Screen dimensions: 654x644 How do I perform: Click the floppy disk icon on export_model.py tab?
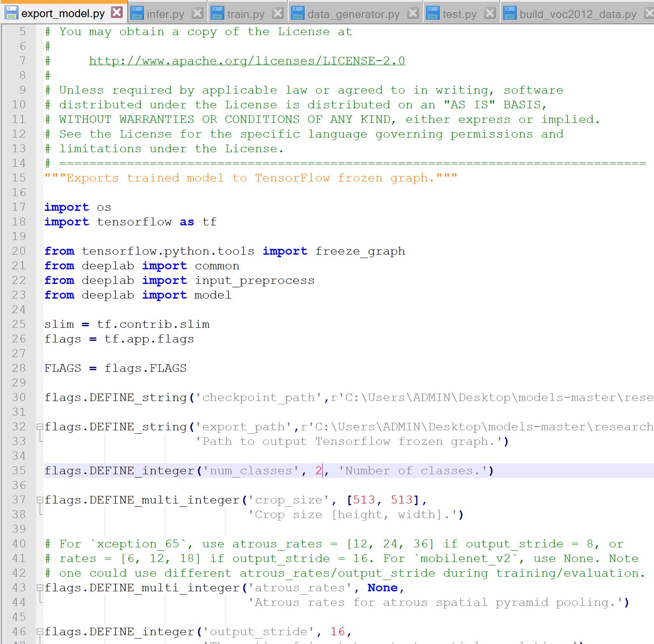[11, 13]
